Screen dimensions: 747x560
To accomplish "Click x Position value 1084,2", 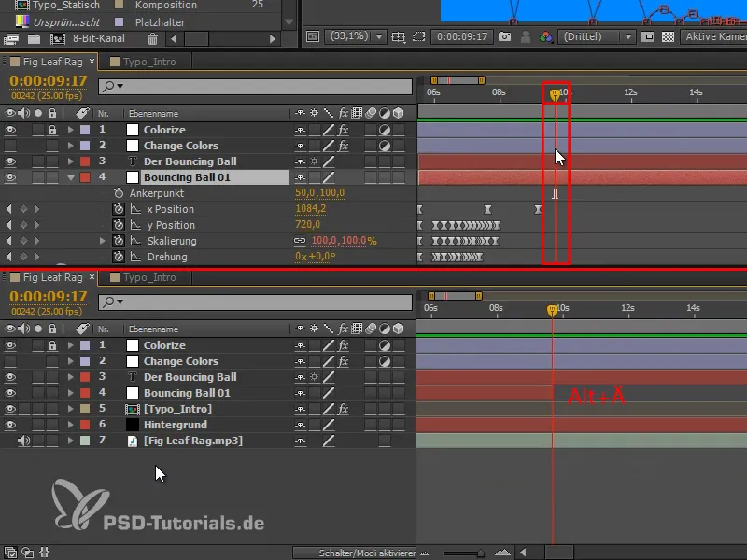I will point(311,208).
